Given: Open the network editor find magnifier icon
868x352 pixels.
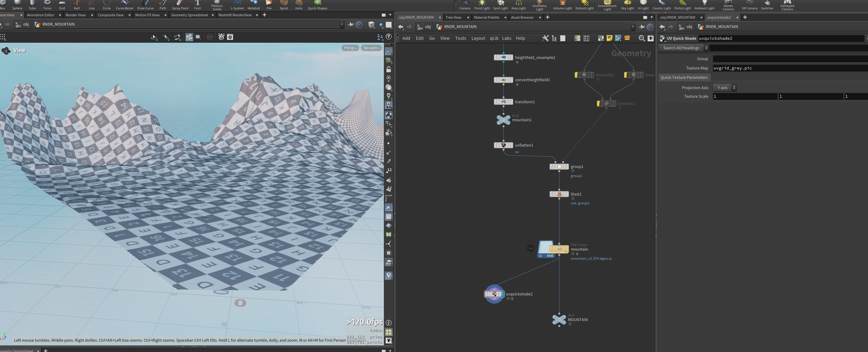Looking at the screenshot, I should point(642,38).
